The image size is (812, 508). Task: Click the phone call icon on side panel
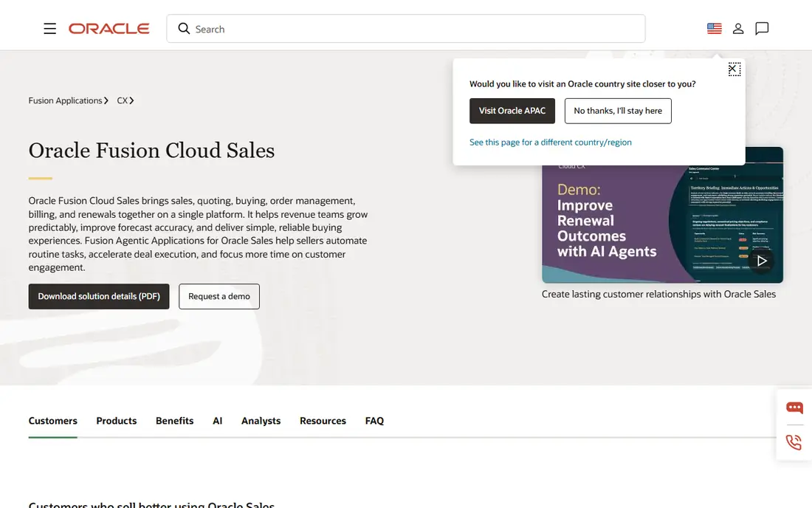coord(794,442)
